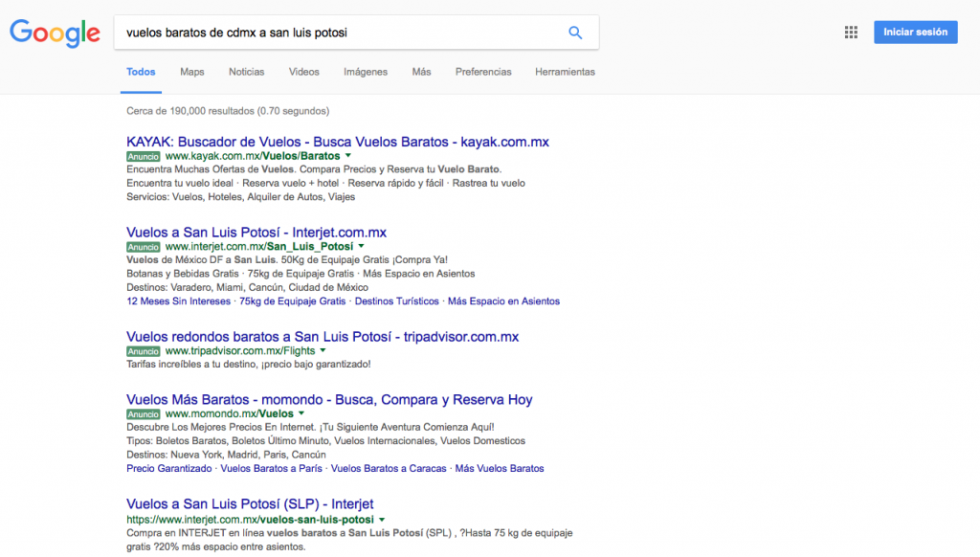Open the Más menu

[x=421, y=72]
